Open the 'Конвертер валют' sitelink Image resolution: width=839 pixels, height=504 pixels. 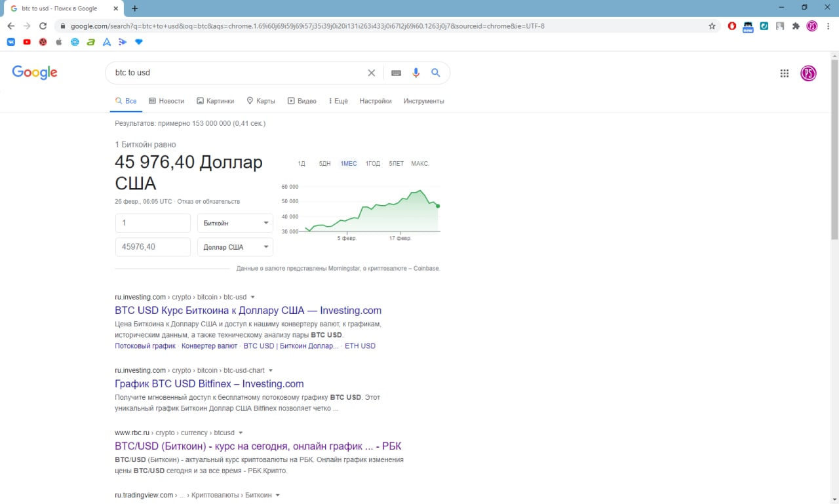click(x=210, y=346)
